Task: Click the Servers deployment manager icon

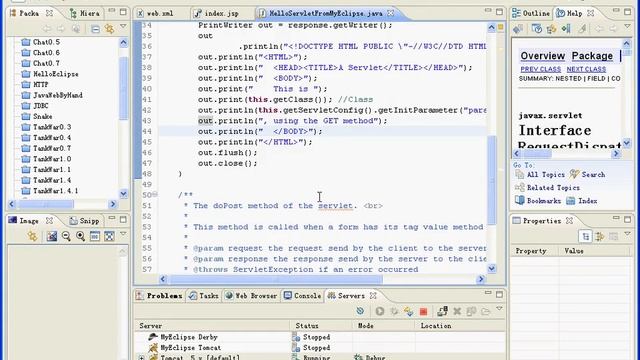Action: coord(442,311)
